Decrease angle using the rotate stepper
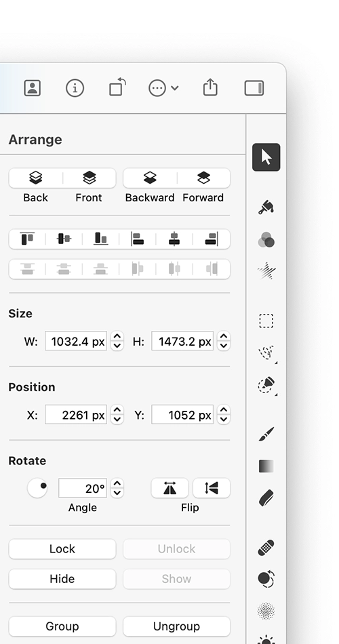 pyautogui.click(x=117, y=493)
